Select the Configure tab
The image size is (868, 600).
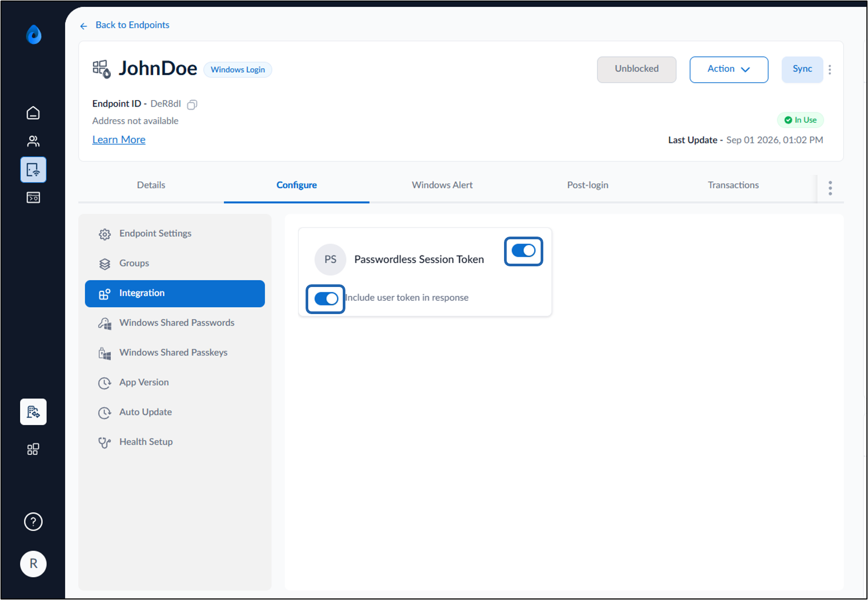(x=297, y=185)
